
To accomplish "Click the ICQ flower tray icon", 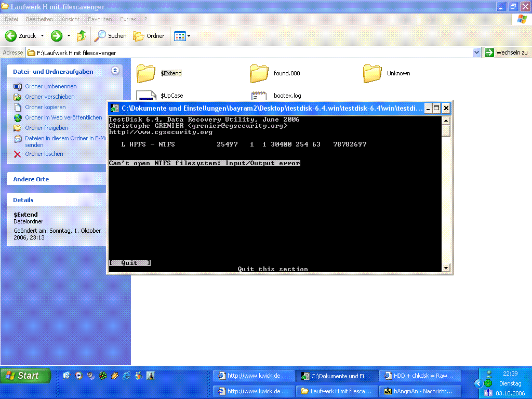I will [x=488, y=384].
